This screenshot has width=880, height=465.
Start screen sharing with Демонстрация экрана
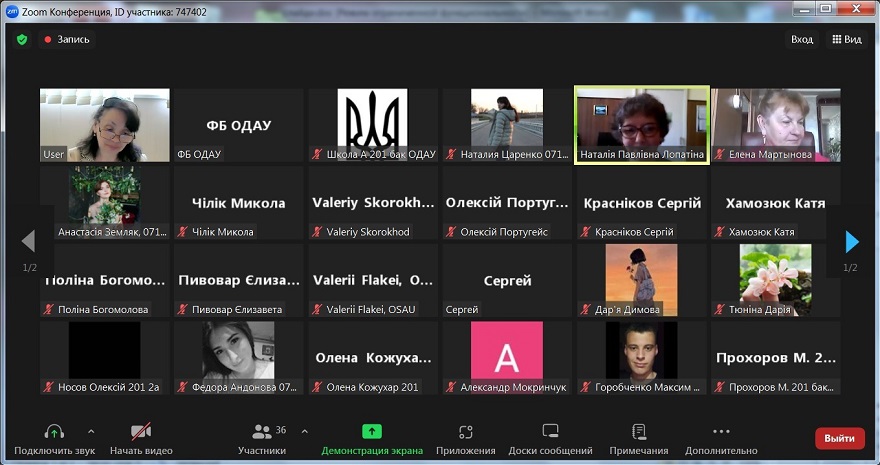[371, 438]
